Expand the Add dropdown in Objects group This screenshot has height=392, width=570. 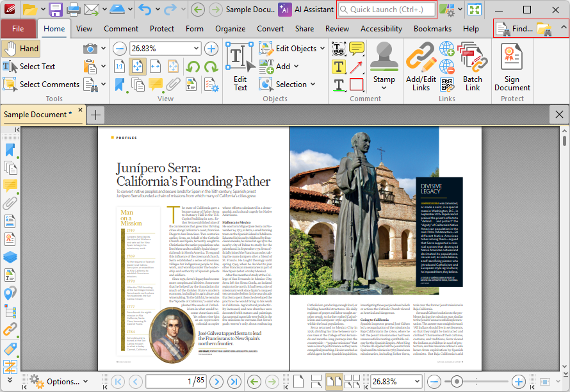click(296, 67)
